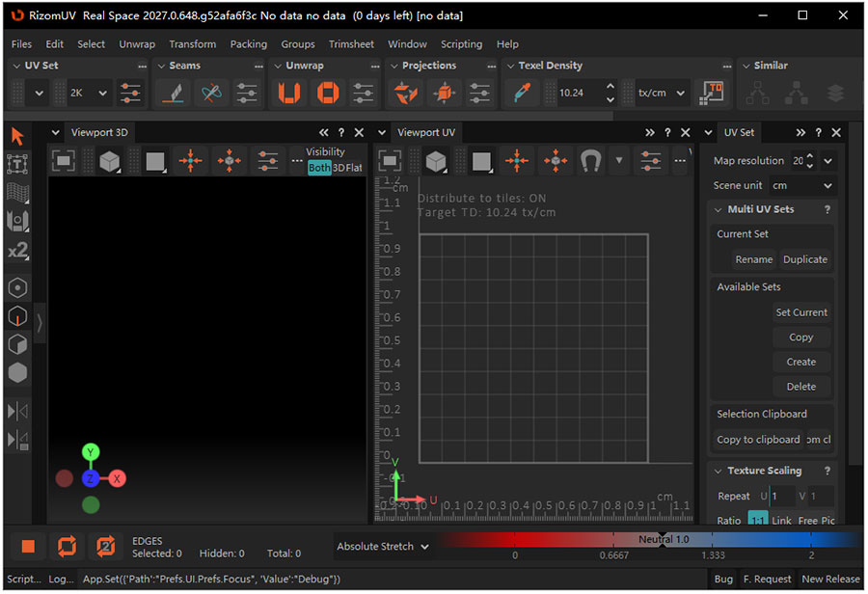
Task: Click the Unwrap U-shaped icon
Action: click(x=289, y=93)
